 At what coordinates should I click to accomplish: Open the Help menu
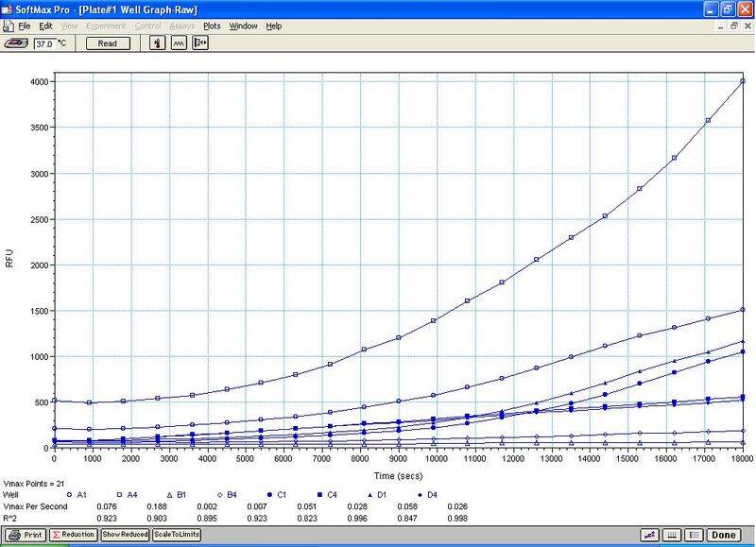point(274,26)
